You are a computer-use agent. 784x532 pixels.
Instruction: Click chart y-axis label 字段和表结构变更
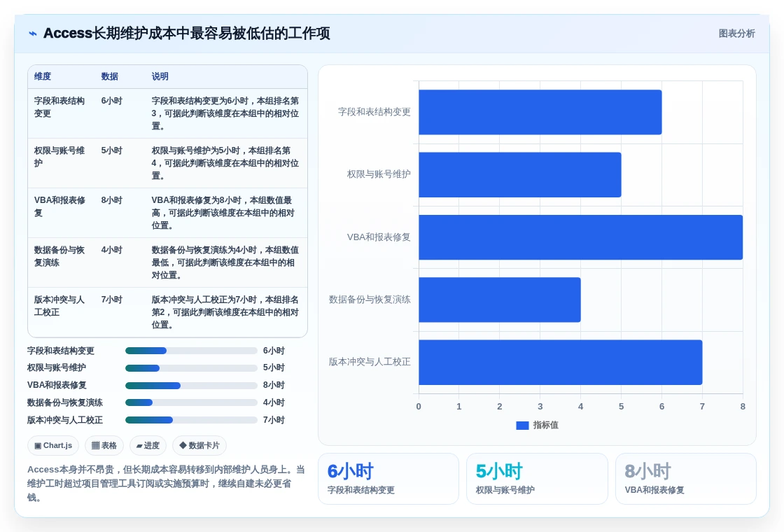(374, 112)
